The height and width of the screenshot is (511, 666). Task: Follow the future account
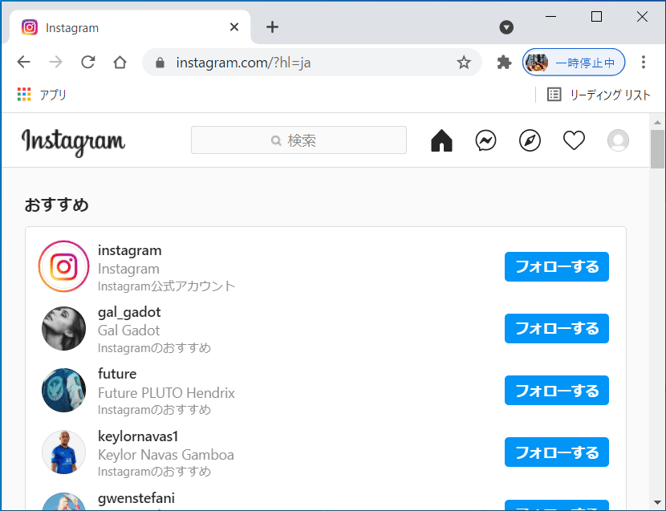[x=556, y=391]
